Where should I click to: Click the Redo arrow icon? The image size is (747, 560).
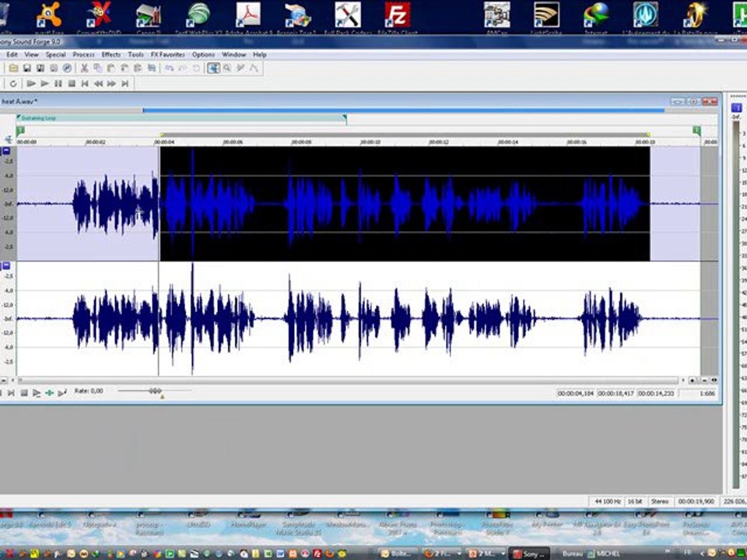pyautogui.click(x=182, y=68)
